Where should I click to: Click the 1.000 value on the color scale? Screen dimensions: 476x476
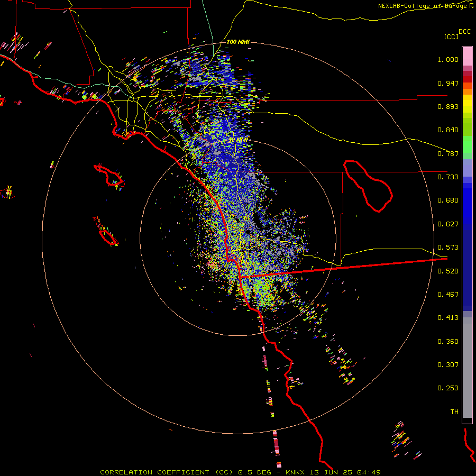click(448, 59)
